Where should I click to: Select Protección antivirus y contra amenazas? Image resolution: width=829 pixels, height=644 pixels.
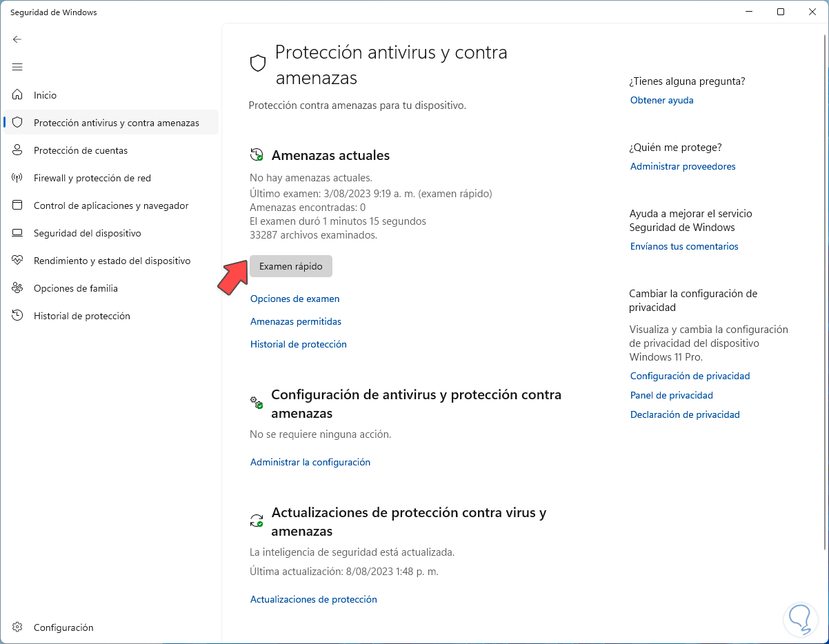116,123
